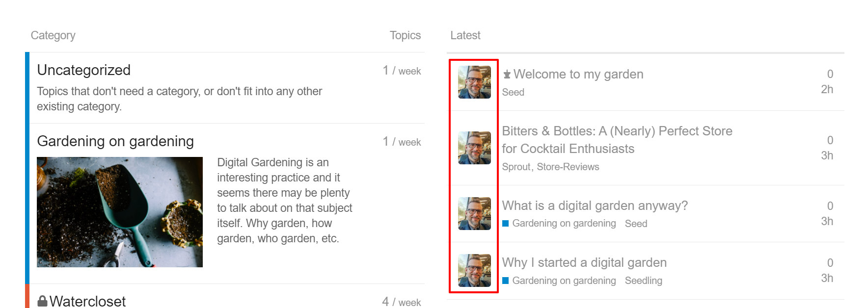Open "Why I started a digital garden" topic
The width and height of the screenshot is (868, 308).
pyautogui.click(x=584, y=262)
